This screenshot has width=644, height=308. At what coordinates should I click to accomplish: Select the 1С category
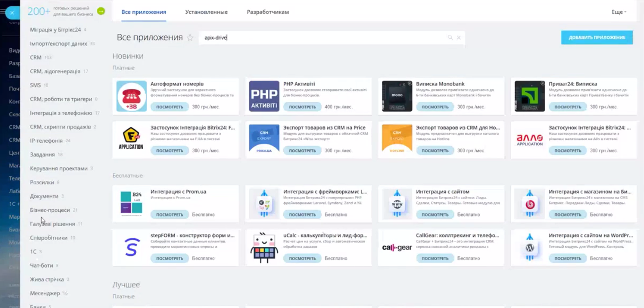click(33, 251)
